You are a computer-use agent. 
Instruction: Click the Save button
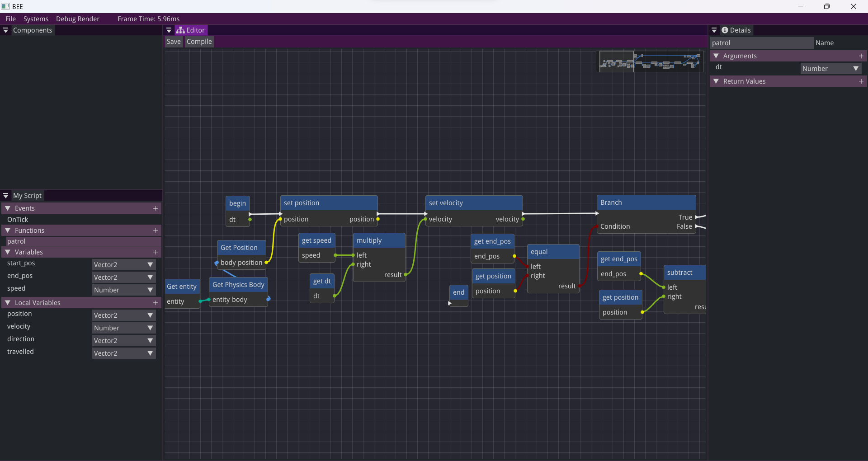click(x=174, y=42)
